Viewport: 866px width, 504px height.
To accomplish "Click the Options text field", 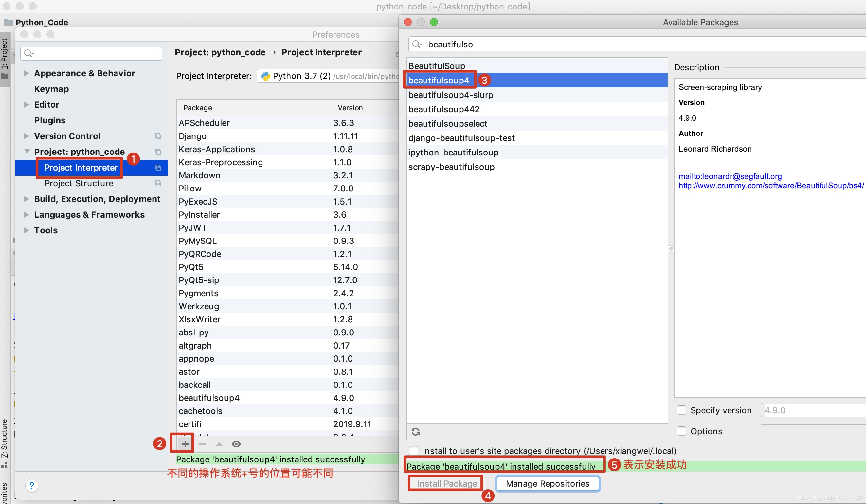I will coord(813,431).
